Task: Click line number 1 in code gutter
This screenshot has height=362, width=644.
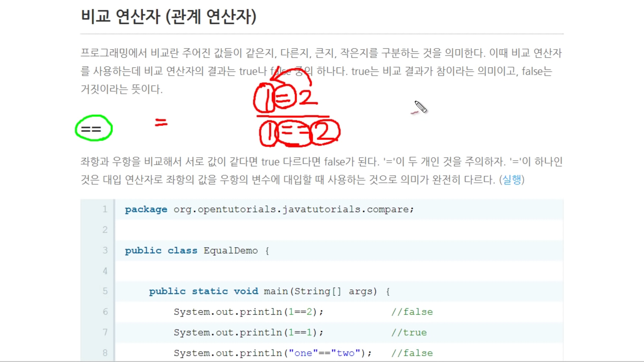Action: tap(105, 209)
